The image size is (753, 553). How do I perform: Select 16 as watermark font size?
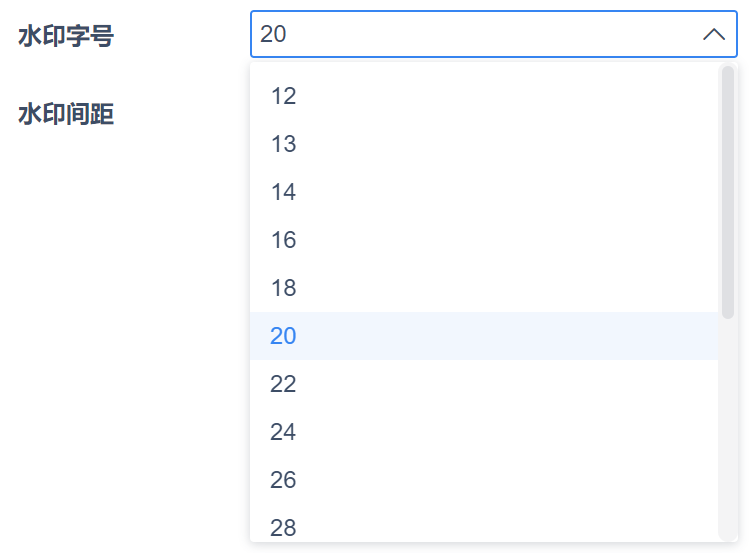pos(284,240)
